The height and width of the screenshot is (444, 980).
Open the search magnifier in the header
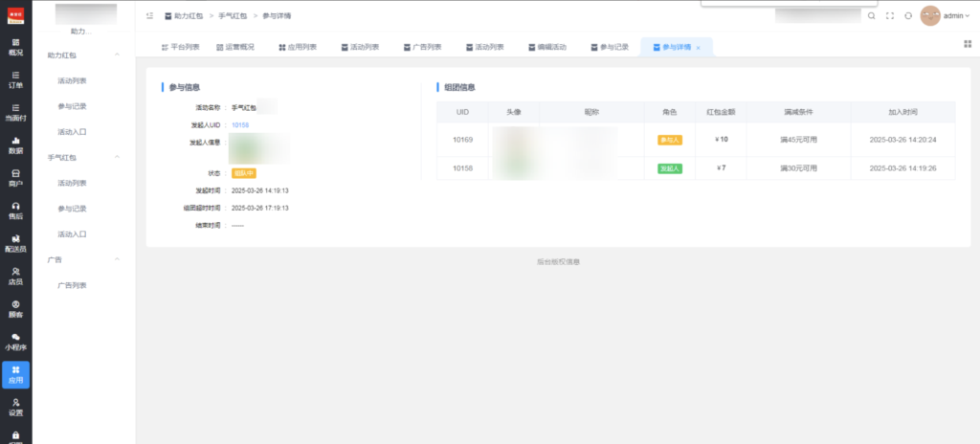871,15
